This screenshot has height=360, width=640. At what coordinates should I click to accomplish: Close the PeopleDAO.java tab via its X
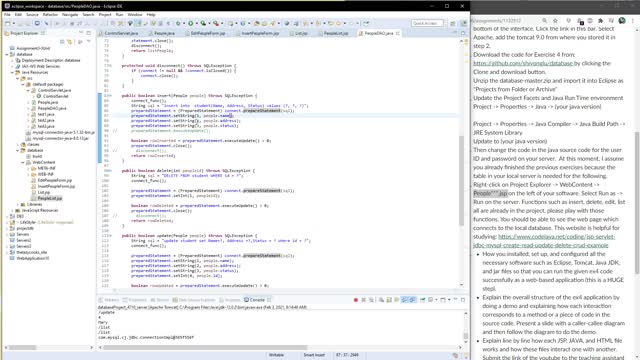click(x=398, y=33)
